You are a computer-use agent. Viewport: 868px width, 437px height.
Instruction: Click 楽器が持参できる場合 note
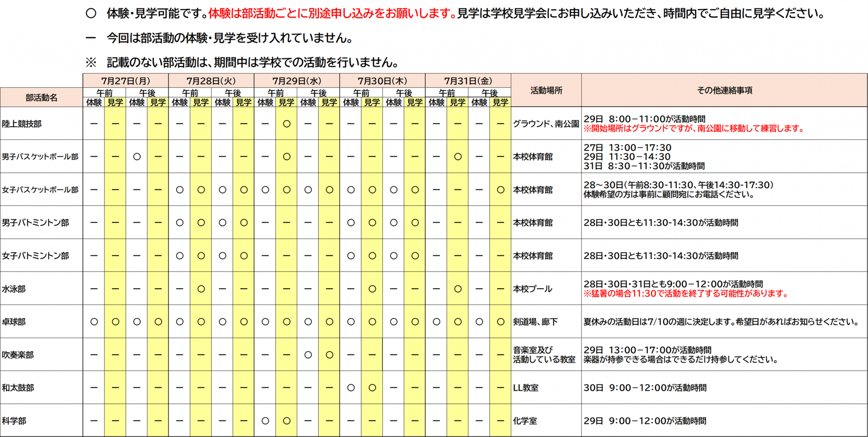[681, 359]
